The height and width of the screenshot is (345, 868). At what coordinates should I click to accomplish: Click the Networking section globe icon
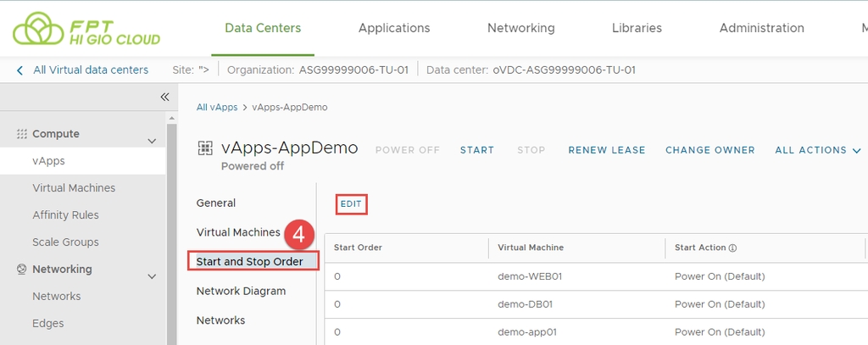pyautogui.click(x=22, y=270)
